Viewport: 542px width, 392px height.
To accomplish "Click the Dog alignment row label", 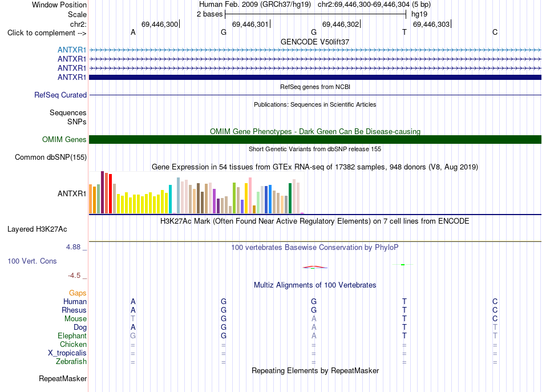I will tap(80, 327).
